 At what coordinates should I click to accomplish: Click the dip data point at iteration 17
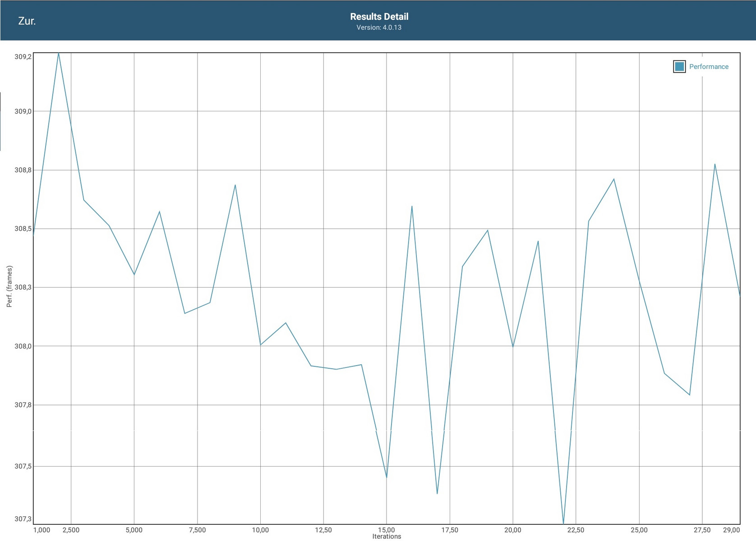(437, 493)
